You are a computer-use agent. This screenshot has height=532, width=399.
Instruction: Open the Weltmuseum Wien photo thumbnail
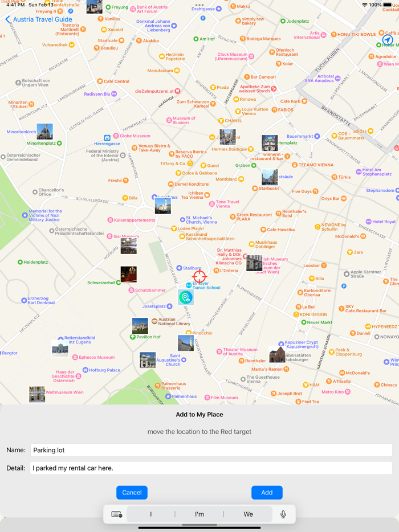point(37,394)
